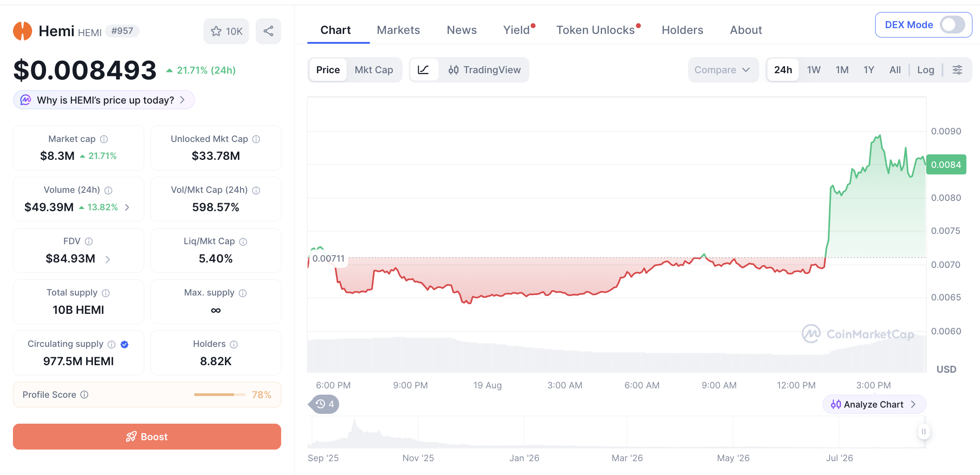
Task: Click the timeline range slider handle
Action: tap(924, 432)
